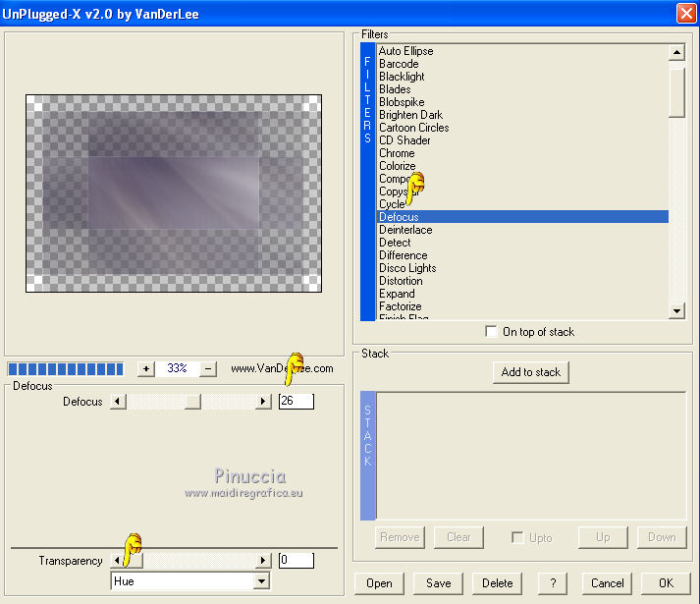This screenshot has width=700, height=604.
Task: Toggle the Upto checkbox
Action: tap(517, 537)
